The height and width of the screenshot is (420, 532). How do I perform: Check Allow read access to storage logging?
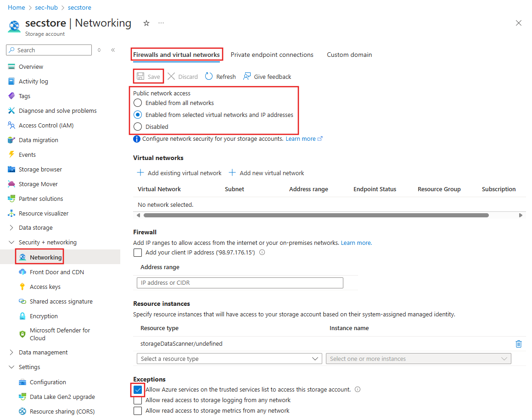point(138,400)
